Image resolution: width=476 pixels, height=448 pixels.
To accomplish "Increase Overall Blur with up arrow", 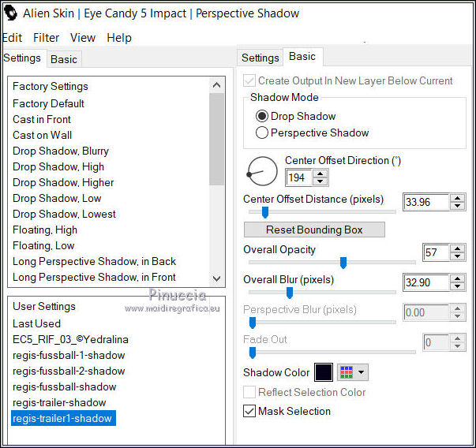I will (x=458, y=278).
